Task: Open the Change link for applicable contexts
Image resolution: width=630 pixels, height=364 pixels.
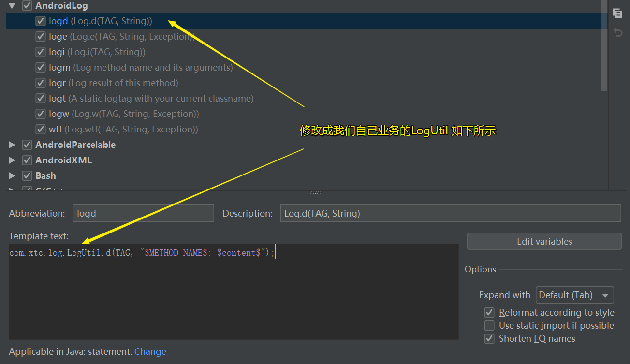Action: coord(150,351)
